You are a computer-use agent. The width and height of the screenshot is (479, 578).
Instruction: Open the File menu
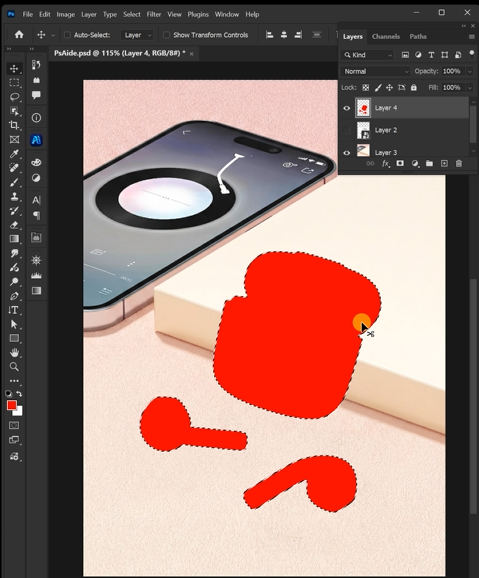tap(28, 14)
